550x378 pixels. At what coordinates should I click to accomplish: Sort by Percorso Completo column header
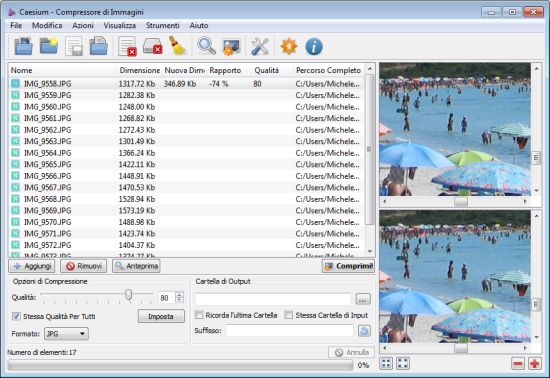pos(329,70)
